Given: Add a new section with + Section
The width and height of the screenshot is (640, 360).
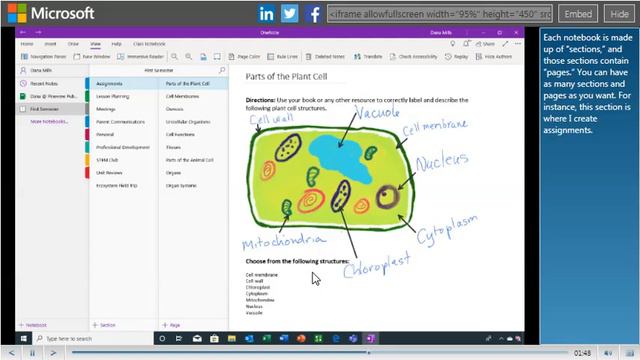Looking at the screenshot, I should 104,325.
